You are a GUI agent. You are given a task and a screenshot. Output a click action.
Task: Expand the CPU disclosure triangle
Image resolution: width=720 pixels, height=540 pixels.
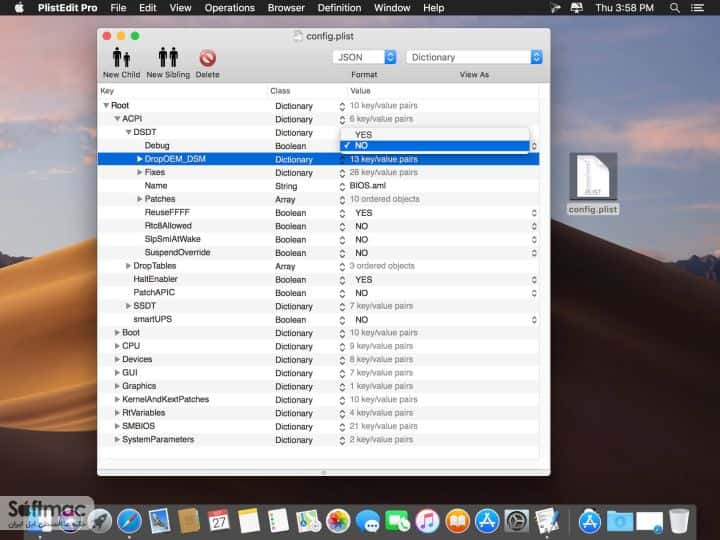click(117, 346)
